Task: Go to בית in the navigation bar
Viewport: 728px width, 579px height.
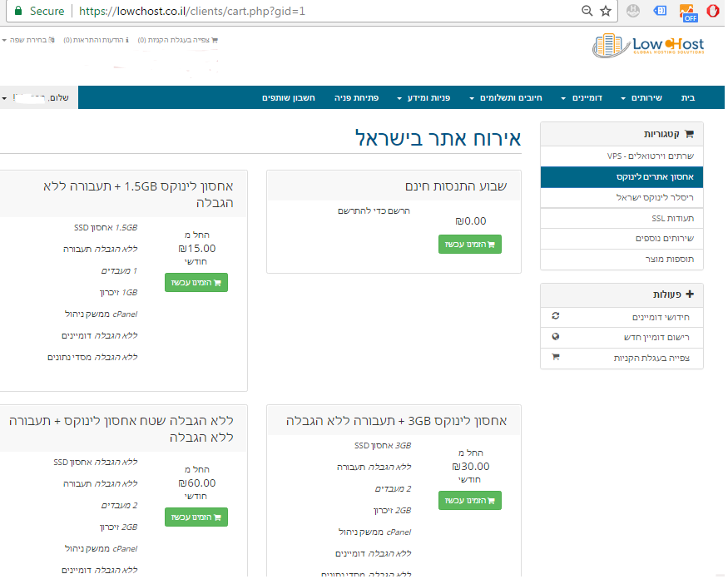Action: (687, 98)
